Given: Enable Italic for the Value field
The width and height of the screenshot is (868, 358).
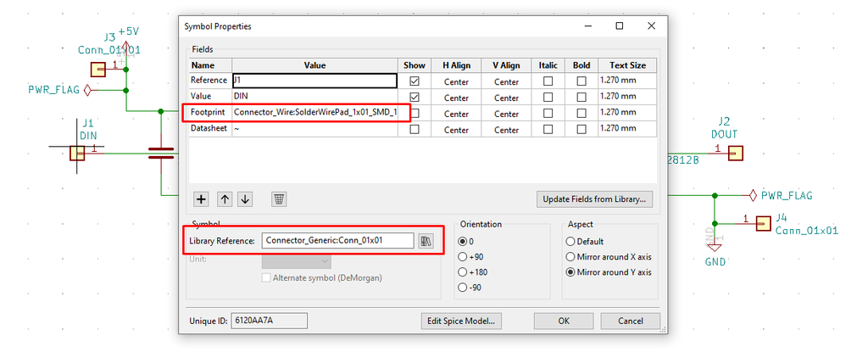Looking at the screenshot, I should [x=548, y=97].
